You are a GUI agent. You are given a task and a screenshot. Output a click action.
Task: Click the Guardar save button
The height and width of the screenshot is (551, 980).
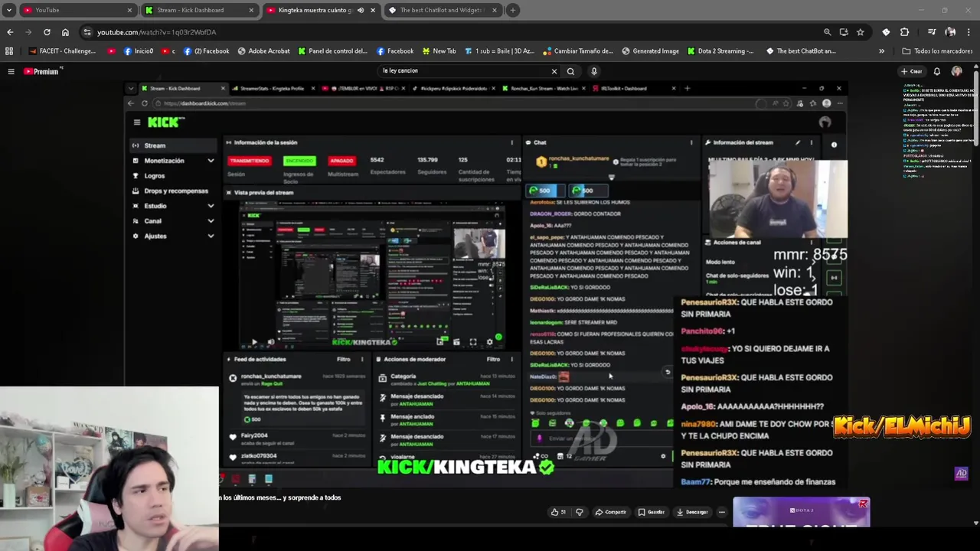[652, 512]
